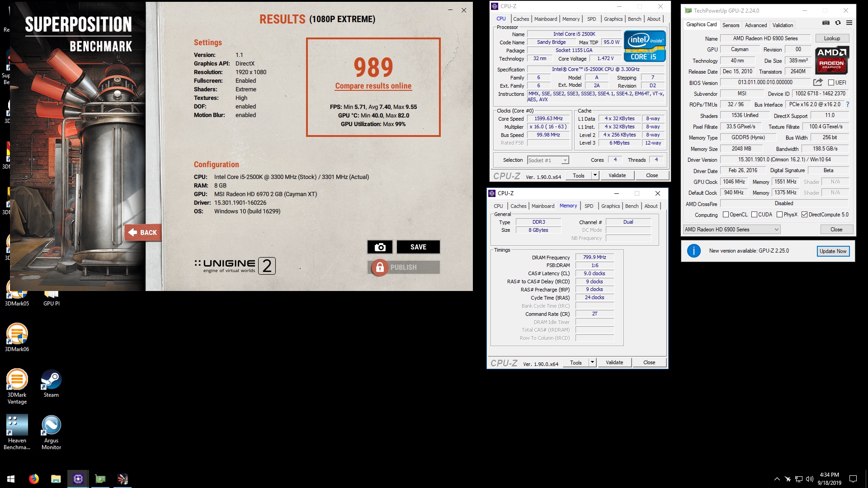Select the GPU-Z taskbar icon
The height and width of the screenshot is (488, 868).
[x=100, y=479]
